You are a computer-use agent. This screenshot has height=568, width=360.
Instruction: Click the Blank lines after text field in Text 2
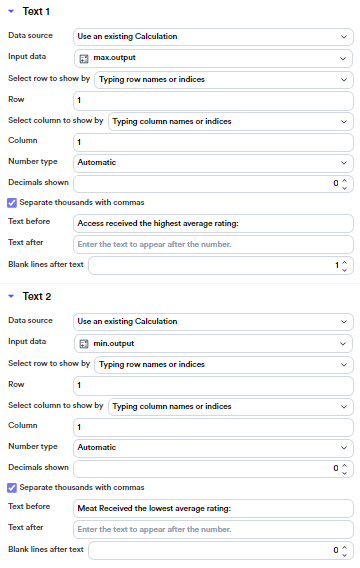(221, 551)
